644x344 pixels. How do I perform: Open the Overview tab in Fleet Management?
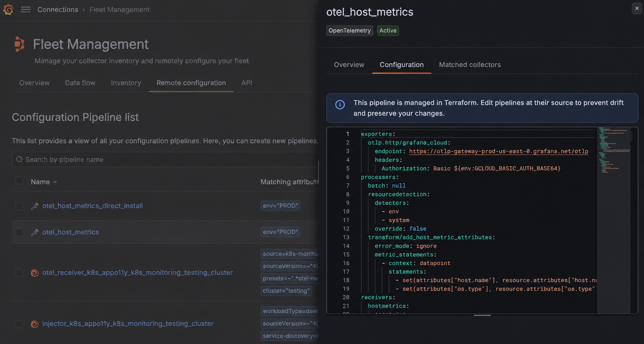point(35,83)
